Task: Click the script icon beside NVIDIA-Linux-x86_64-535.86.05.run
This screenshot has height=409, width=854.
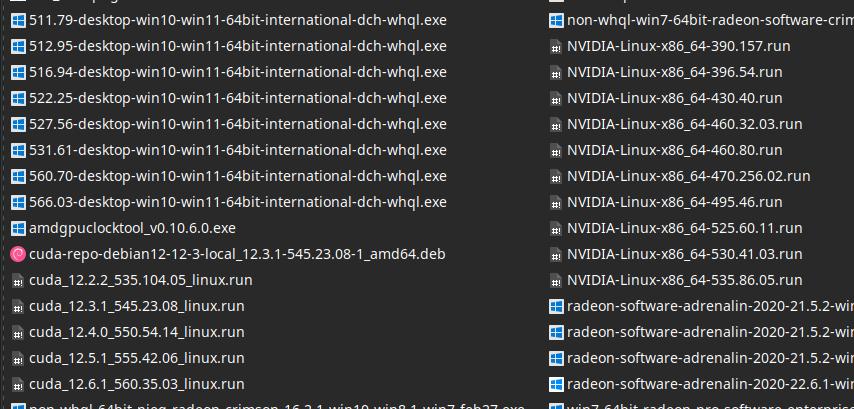Action: point(556,280)
